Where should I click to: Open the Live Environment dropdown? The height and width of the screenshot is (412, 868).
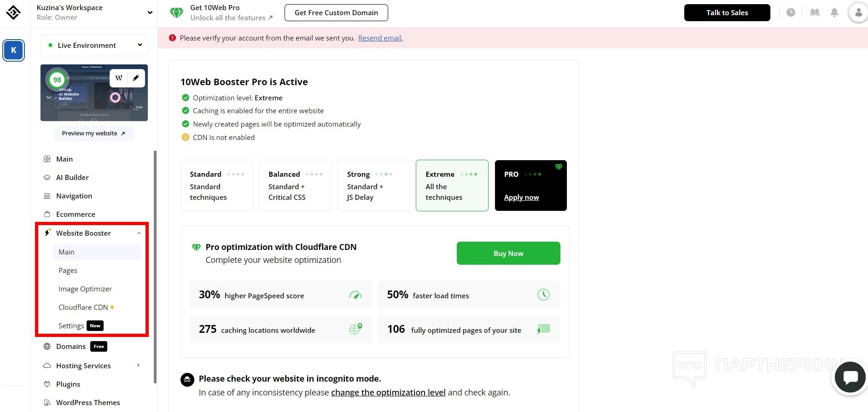pyautogui.click(x=94, y=45)
